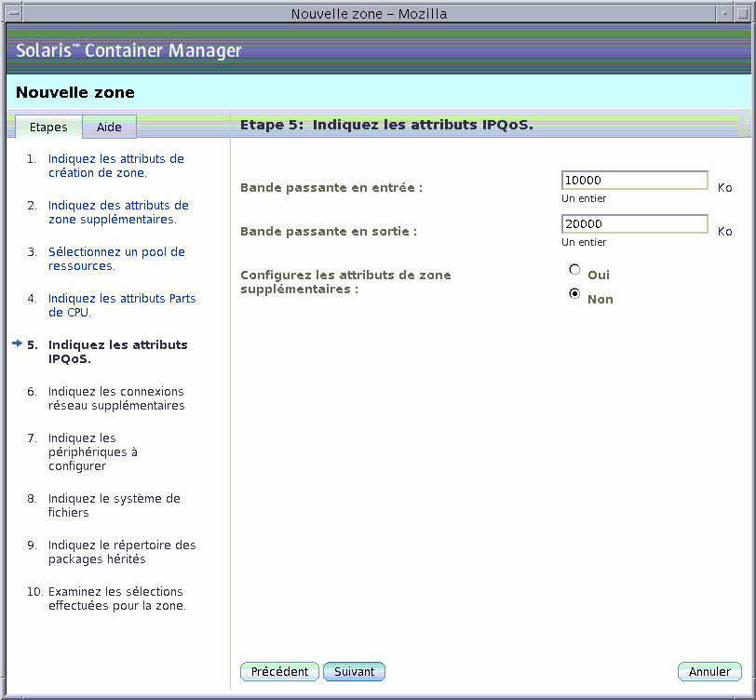Click step 10 Examinez les sélections text

(x=117, y=599)
